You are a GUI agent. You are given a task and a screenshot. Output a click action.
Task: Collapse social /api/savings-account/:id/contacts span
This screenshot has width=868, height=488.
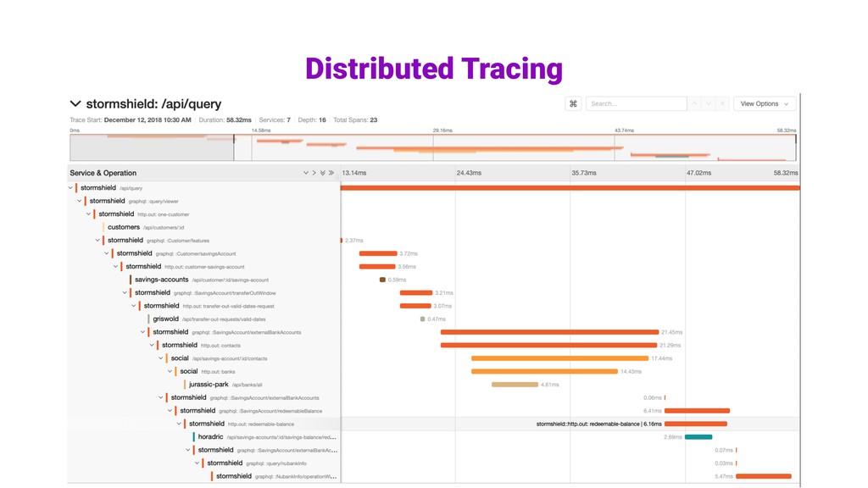tap(160, 358)
